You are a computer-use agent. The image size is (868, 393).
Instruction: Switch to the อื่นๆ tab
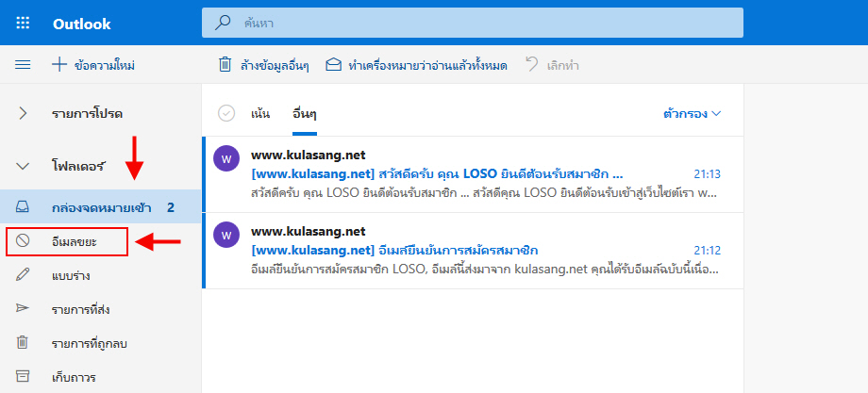[305, 114]
